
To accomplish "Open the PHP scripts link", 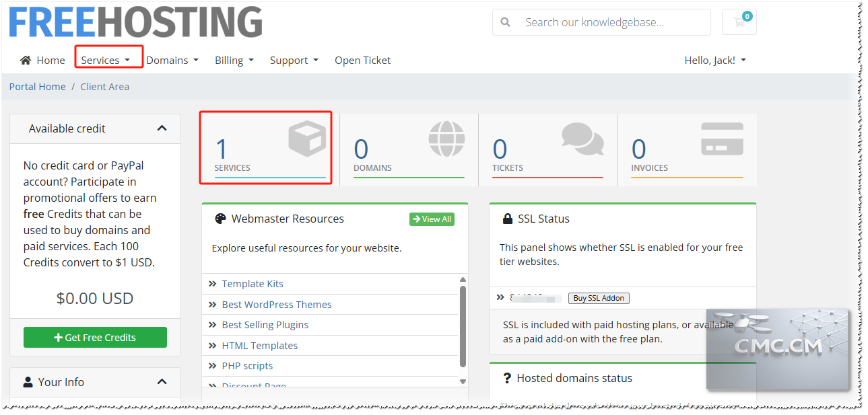I will tap(247, 366).
